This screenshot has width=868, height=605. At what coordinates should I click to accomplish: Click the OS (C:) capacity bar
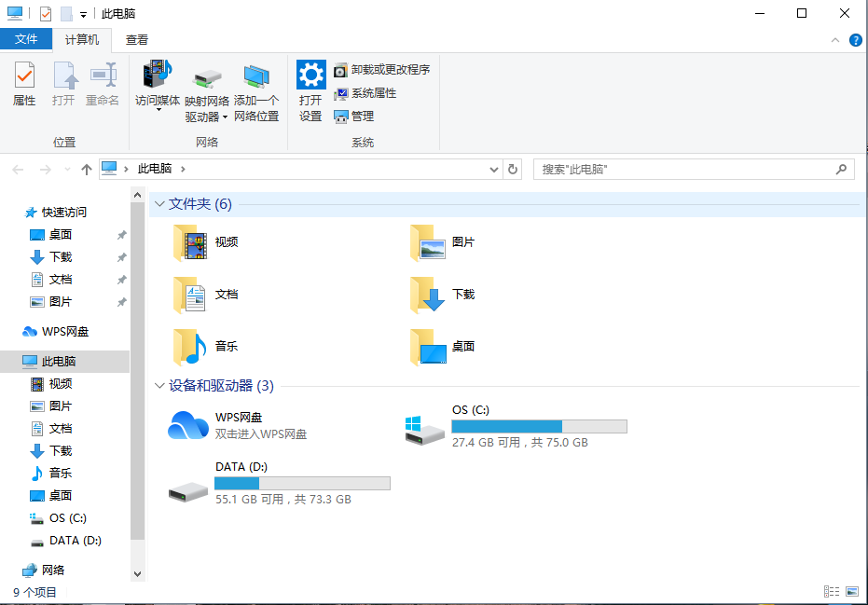tap(539, 426)
